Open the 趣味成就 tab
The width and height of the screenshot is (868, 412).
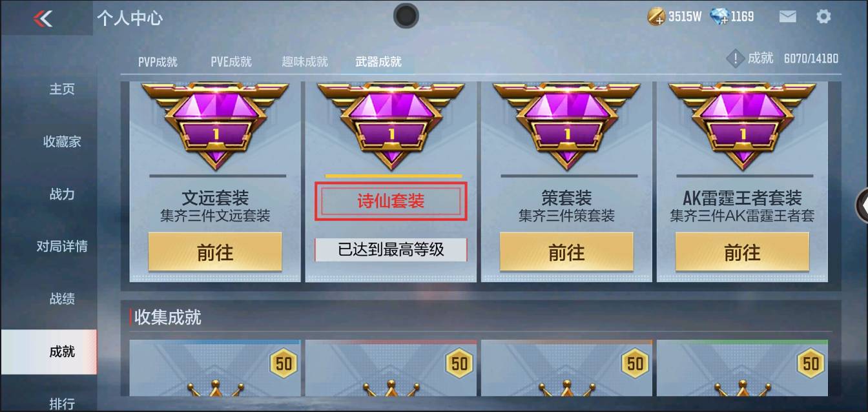coord(305,62)
